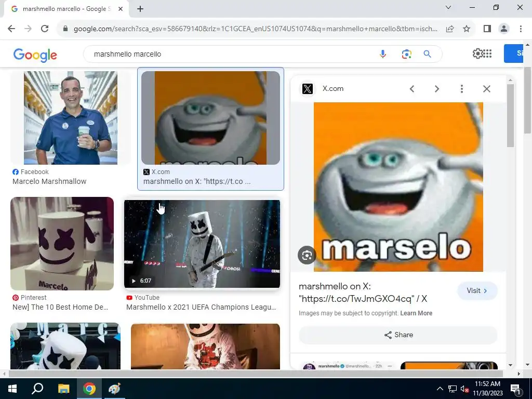Click the page vertical scrollbar
Image resolution: width=532 pixels, height=399 pixels.
pos(527,100)
